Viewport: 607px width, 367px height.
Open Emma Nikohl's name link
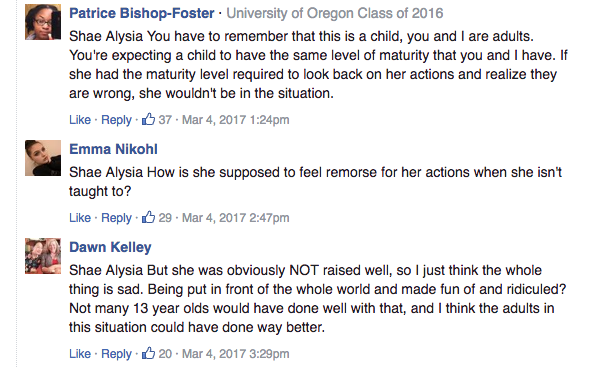point(113,149)
